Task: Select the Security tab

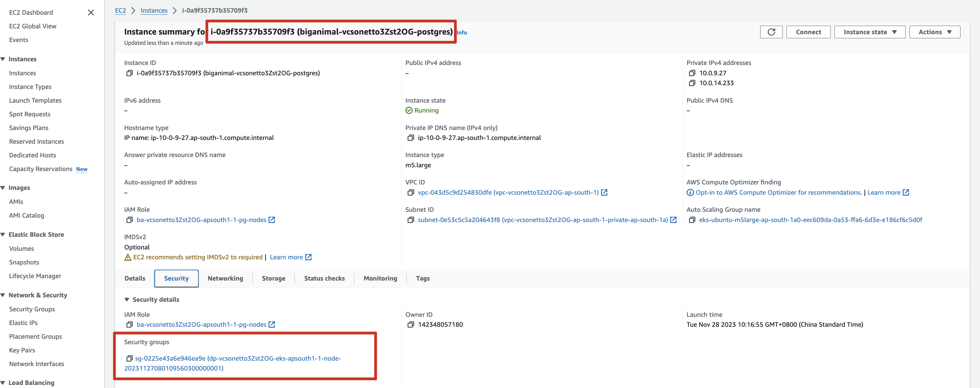Action: pyautogui.click(x=176, y=278)
